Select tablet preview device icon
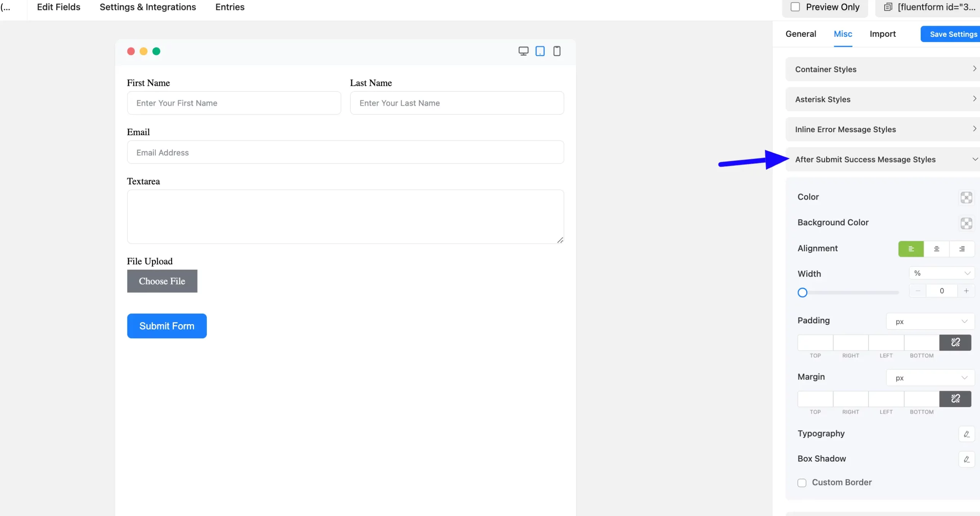 click(540, 51)
